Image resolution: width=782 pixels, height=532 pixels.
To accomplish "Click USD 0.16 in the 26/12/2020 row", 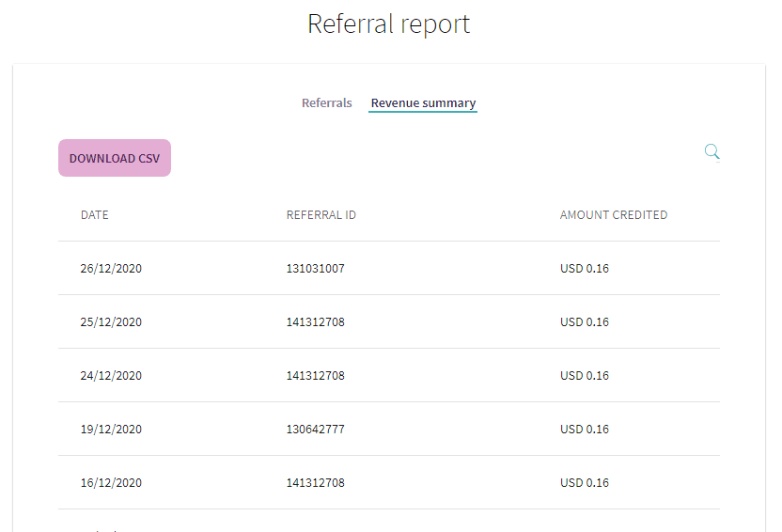I will (x=585, y=268).
